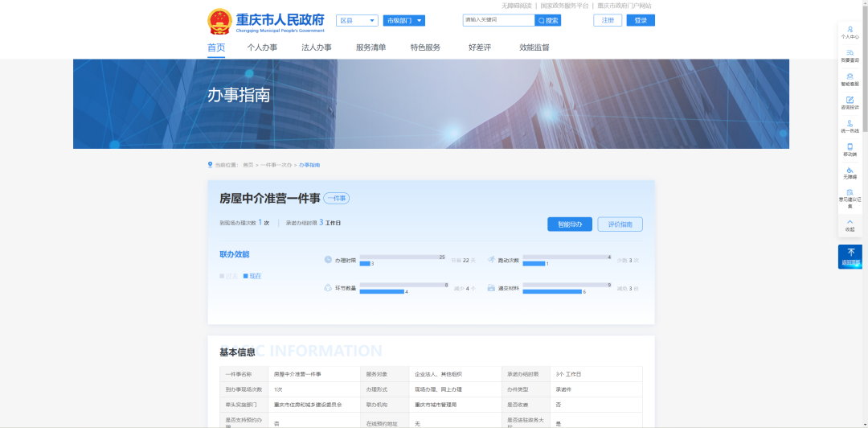
Task: Click the 重庆市政府门户网站 top link
Action: (x=624, y=6)
